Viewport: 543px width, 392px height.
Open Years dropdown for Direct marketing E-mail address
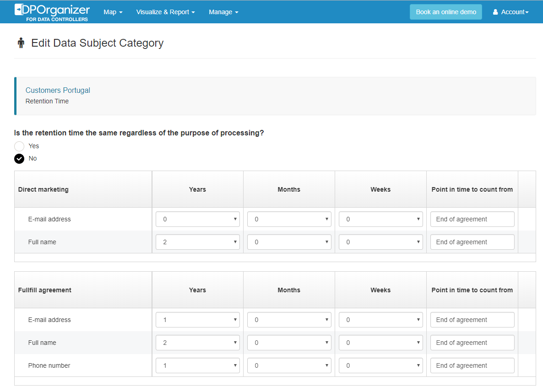click(197, 219)
